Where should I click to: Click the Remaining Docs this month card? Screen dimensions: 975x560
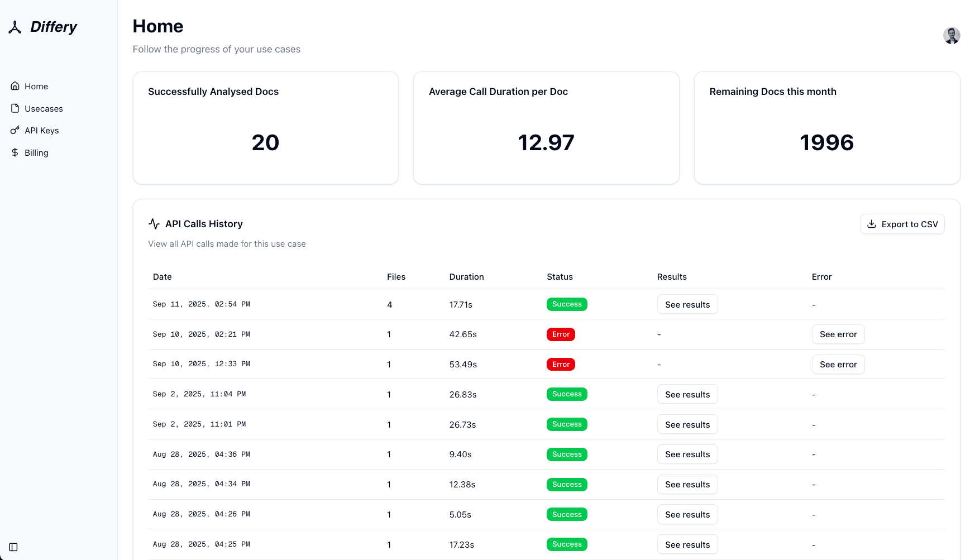[826, 128]
